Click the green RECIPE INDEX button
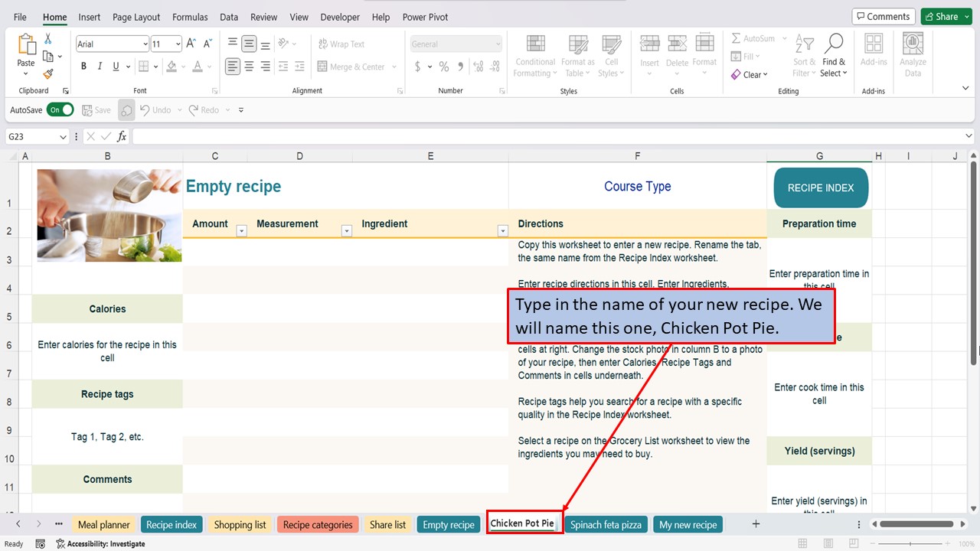Image resolution: width=980 pixels, height=551 pixels. click(x=819, y=187)
